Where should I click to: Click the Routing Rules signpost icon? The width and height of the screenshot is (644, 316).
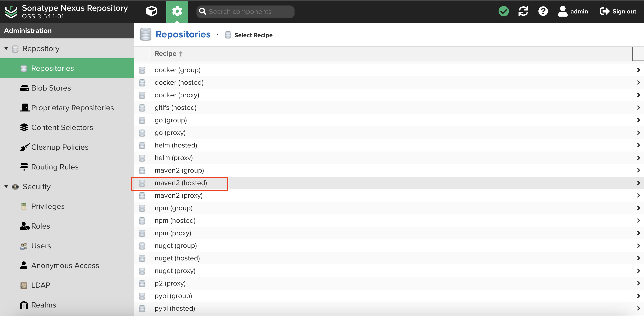click(24, 167)
